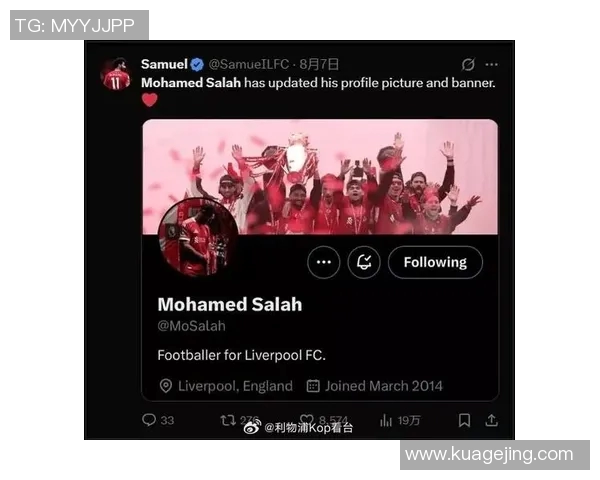600x480 pixels.
Task: Click the retweet icon under the post
Action: 228,420
